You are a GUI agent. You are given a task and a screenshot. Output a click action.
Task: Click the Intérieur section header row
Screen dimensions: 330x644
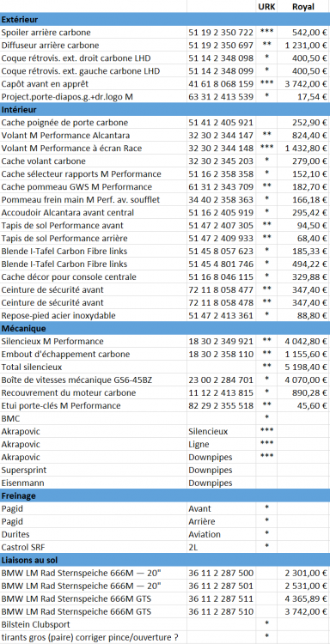click(165, 110)
